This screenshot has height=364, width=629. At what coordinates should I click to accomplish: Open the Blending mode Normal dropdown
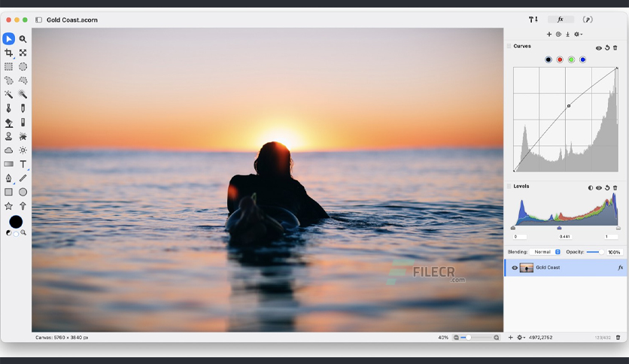click(x=545, y=252)
